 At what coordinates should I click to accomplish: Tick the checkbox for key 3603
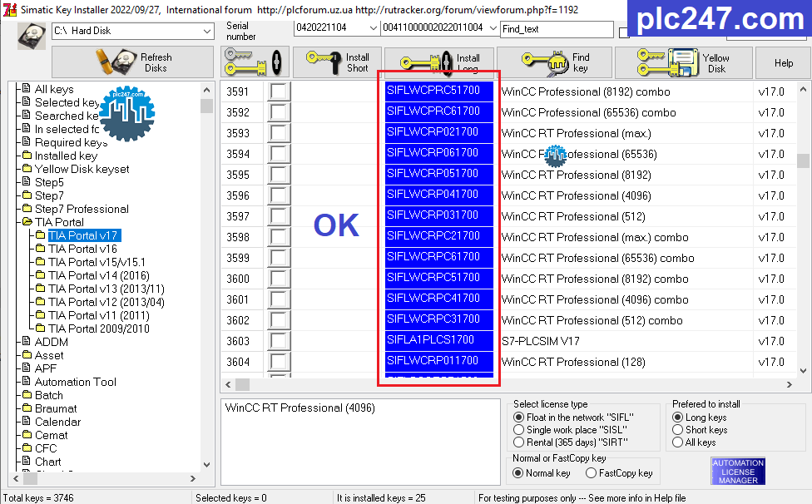pyautogui.click(x=279, y=341)
